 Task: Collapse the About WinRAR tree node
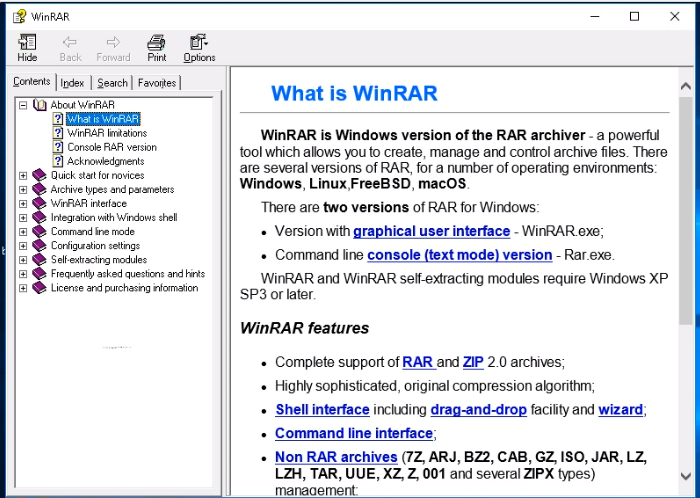pyautogui.click(x=23, y=105)
